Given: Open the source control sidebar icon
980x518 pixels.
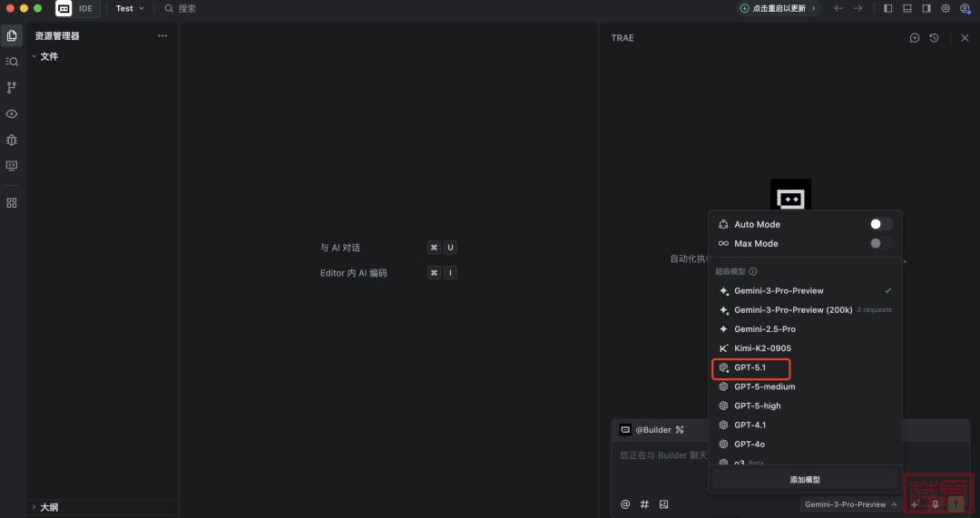Looking at the screenshot, I should 12,88.
